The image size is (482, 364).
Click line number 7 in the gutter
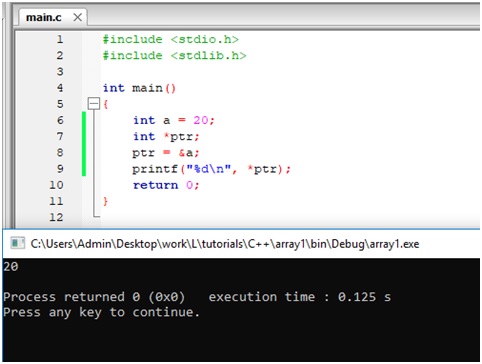60,136
